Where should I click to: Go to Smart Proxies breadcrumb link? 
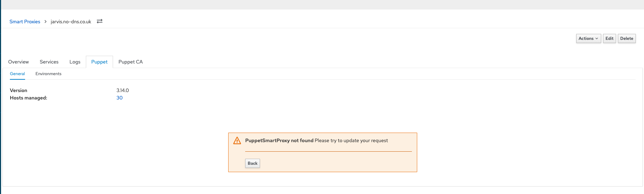25,22
